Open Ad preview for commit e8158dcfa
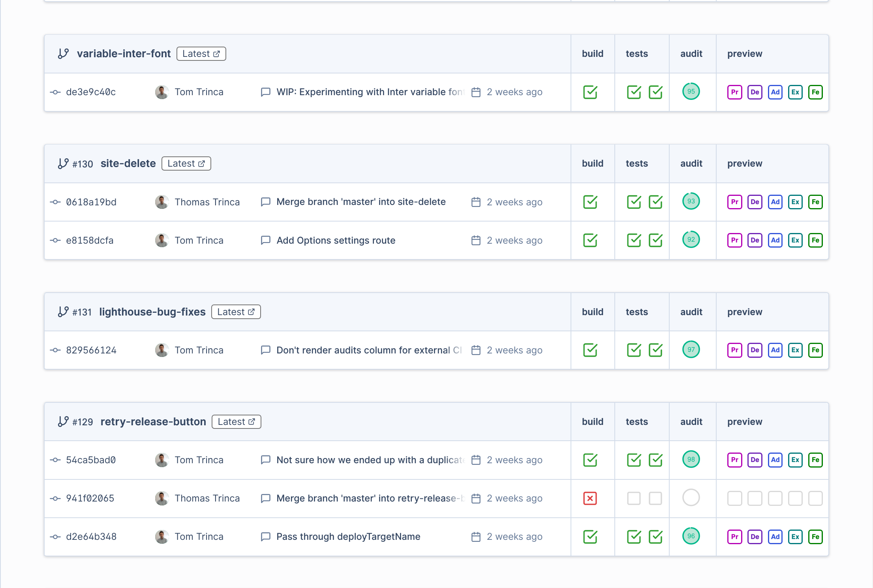Viewport: 873px width, 588px height. 775,240
